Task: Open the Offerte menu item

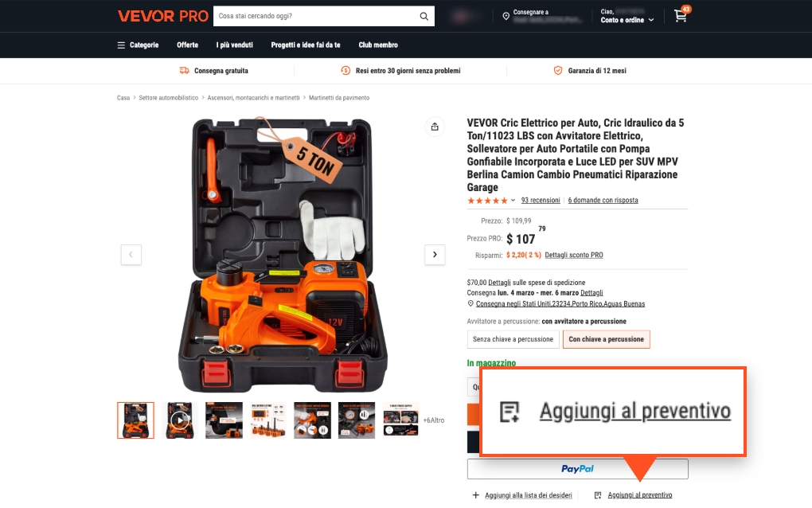Action: pos(187,45)
